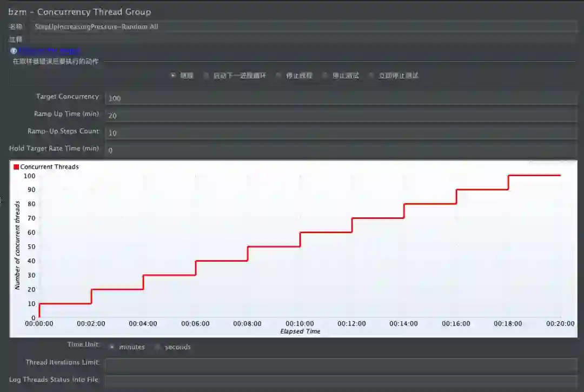
Task: Click the 00:02:00 tick on time axis
Action: click(x=91, y=324)
